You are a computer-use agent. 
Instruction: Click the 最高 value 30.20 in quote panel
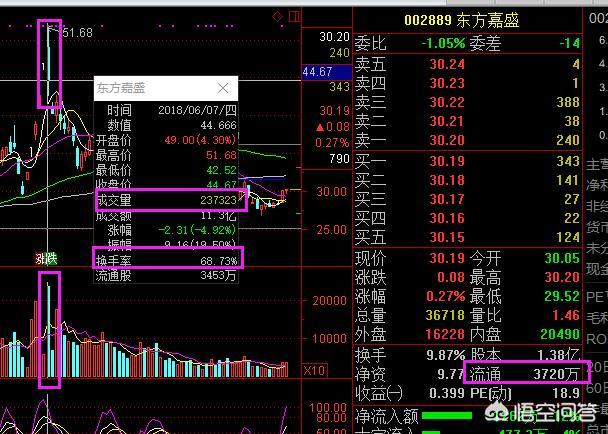tap(562, 277)
